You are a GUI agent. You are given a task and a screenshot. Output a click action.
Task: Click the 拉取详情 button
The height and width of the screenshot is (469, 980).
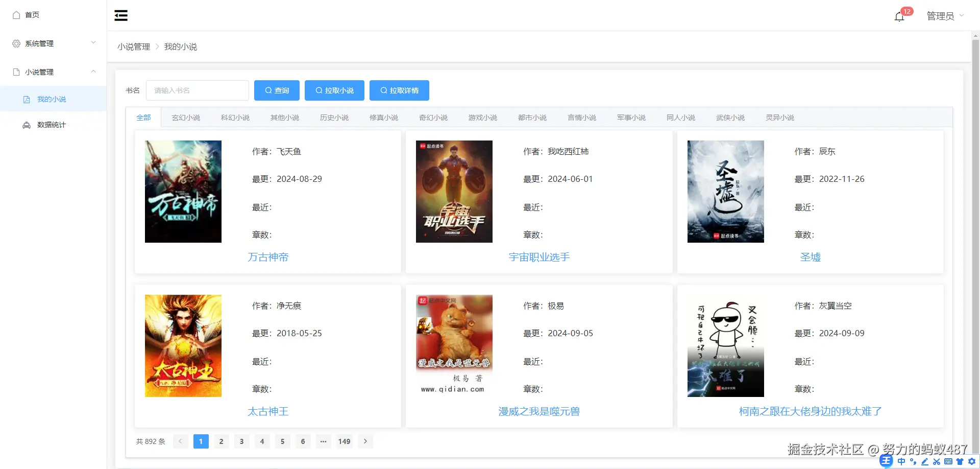399,90
